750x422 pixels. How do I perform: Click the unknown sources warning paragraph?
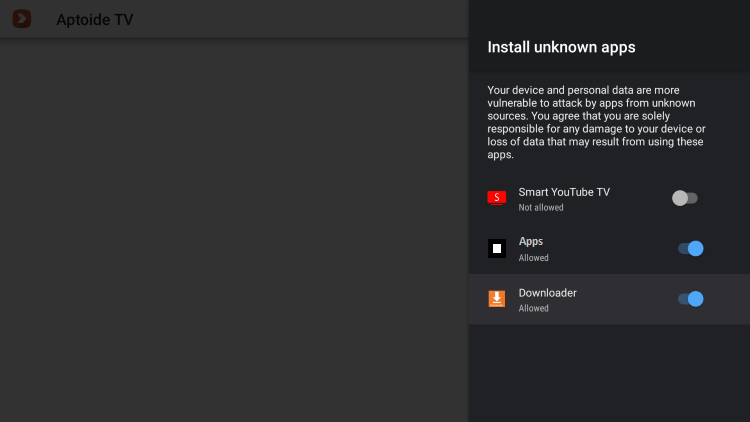(596, 122)
